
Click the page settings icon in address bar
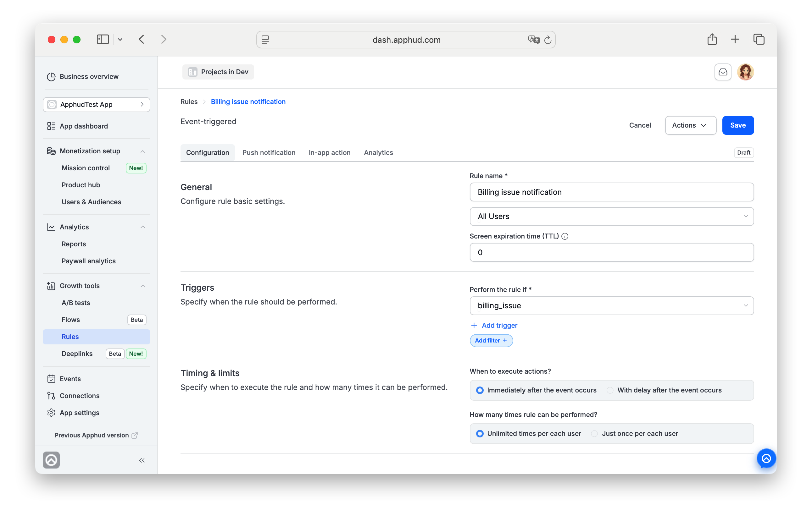(x=265, y=40)
